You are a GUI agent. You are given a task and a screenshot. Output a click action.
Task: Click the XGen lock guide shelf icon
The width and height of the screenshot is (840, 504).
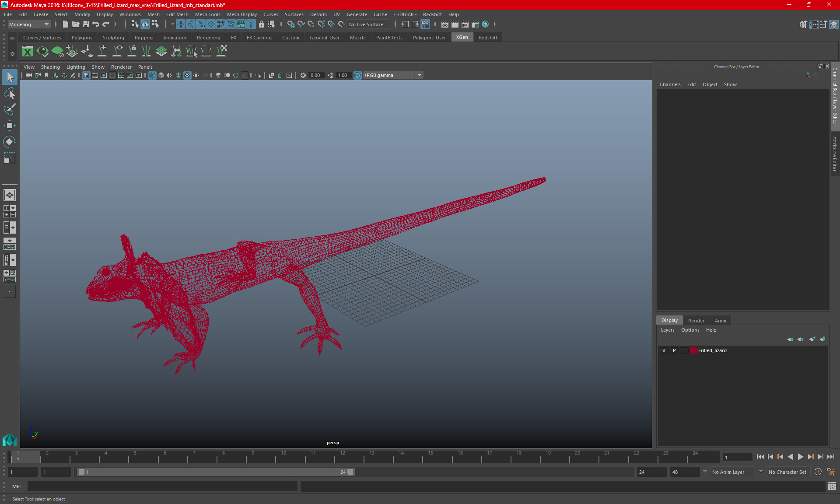[x=132, y=52]
